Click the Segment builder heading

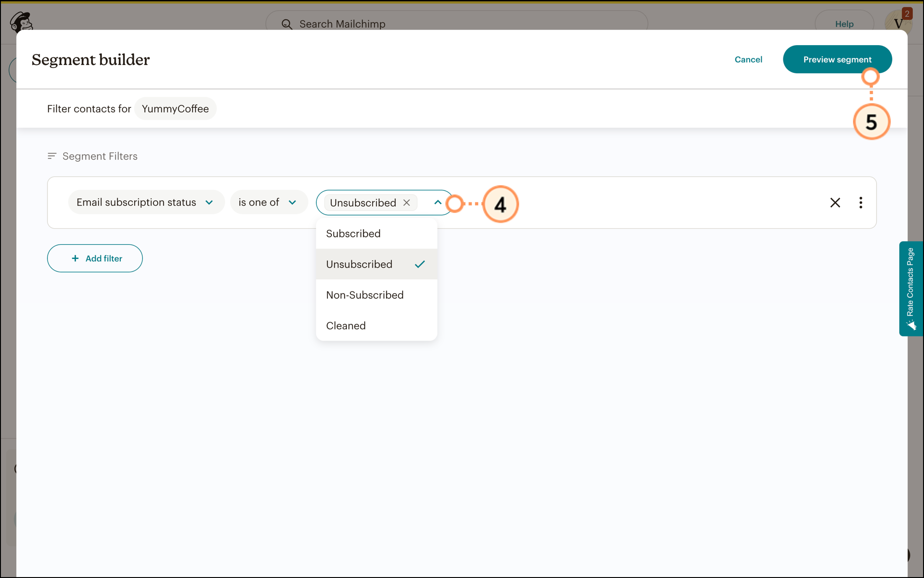point(91,60)
